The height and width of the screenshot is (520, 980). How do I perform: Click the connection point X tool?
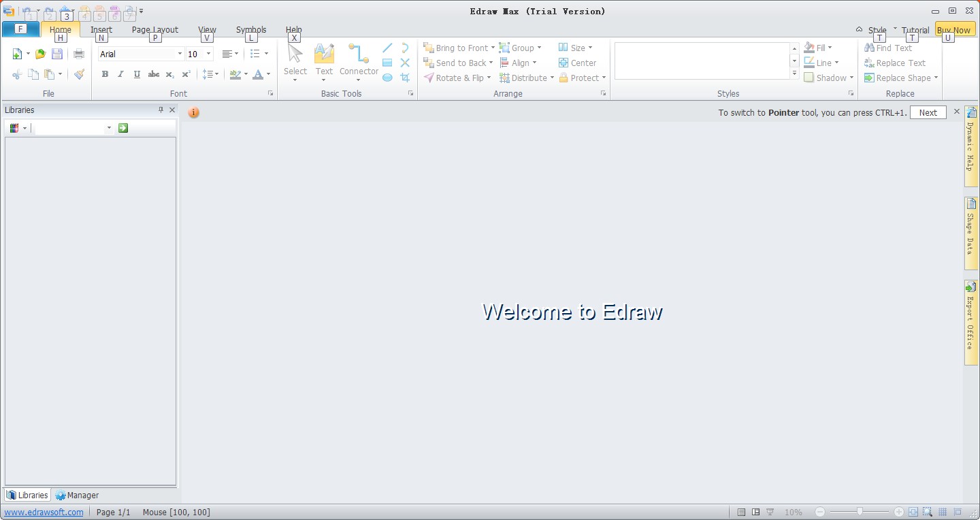[405, 63]
